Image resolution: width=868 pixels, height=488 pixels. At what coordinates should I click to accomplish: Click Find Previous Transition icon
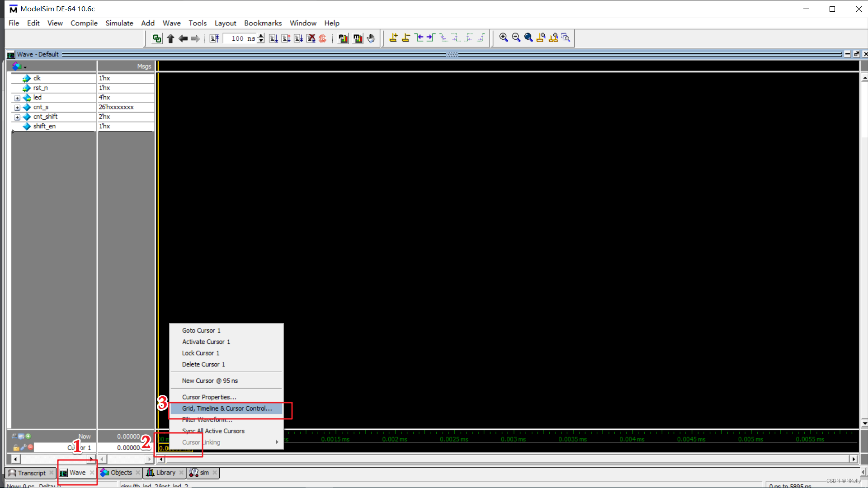click(x=419, y=38)
